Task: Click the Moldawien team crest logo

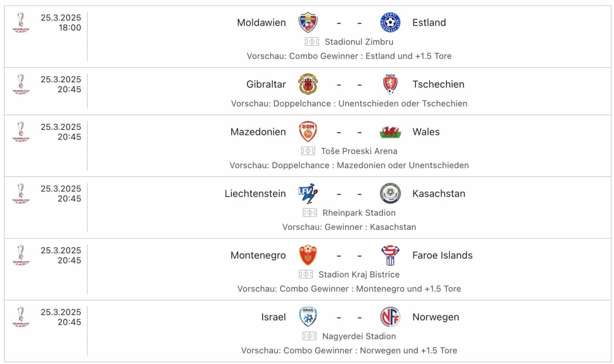Action: (309, 22)
